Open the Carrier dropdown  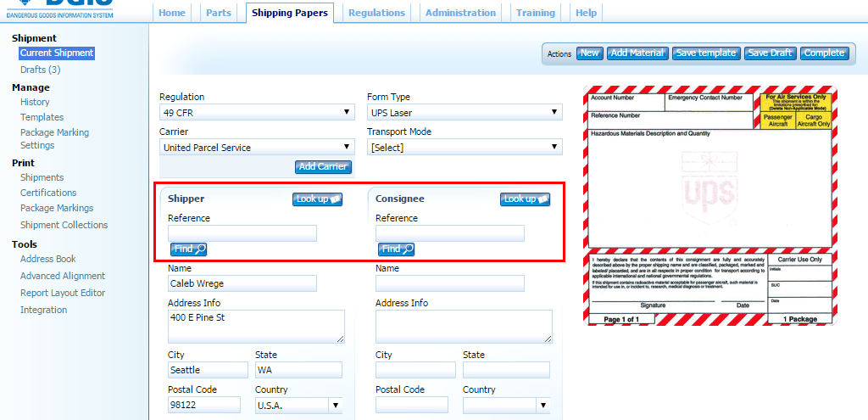(257, 147)
